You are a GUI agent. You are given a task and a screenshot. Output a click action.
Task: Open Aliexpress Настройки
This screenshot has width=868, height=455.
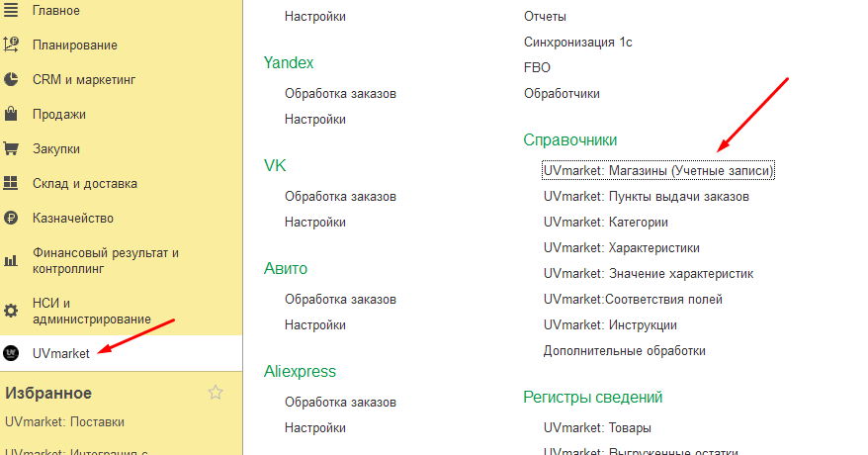coord(315,428)
